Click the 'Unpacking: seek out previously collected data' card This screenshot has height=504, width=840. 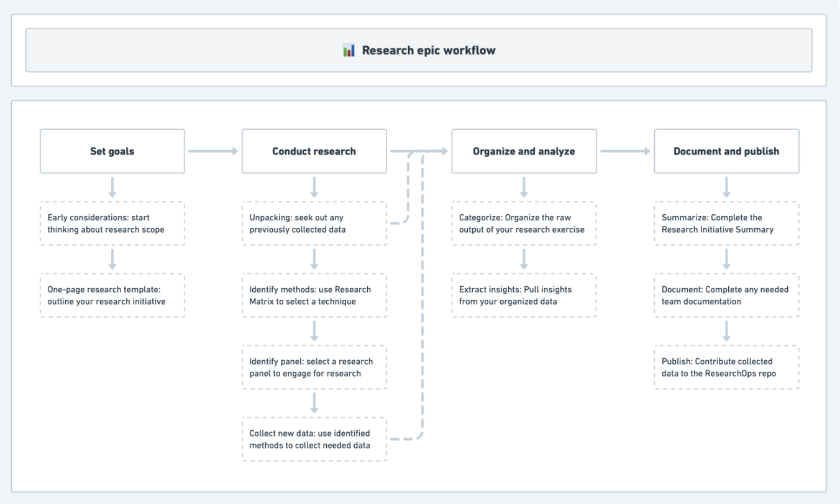(x=314, y=223)
